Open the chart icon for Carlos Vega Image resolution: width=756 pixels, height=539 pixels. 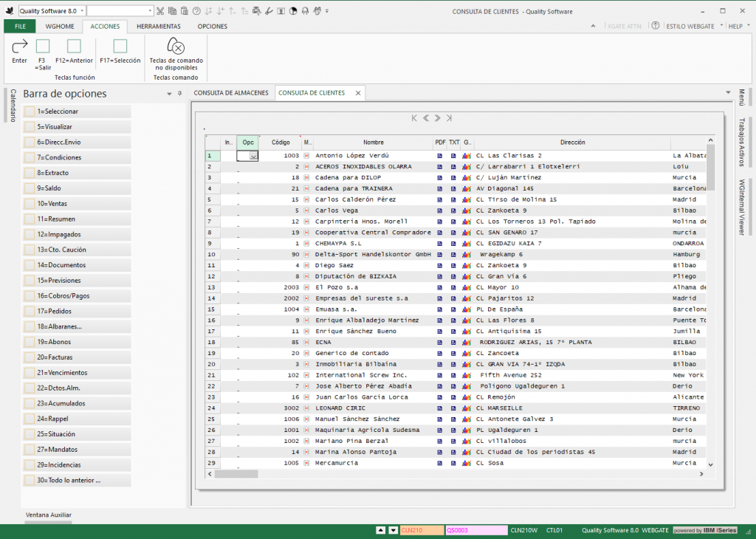coord(467,210)
